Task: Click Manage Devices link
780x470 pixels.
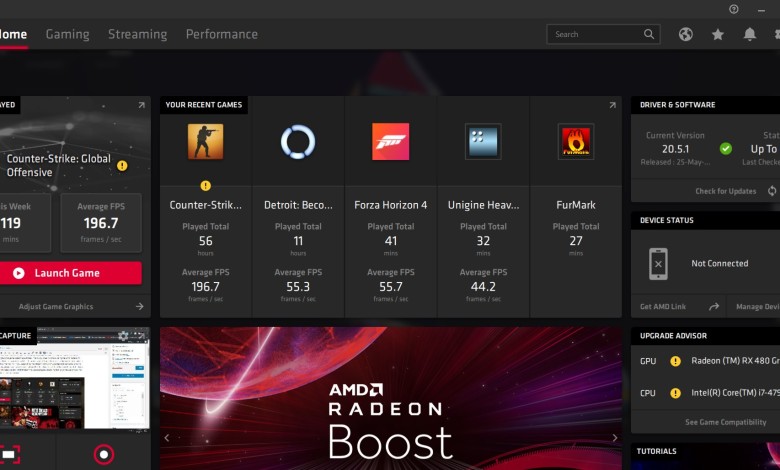Action: 758,306
